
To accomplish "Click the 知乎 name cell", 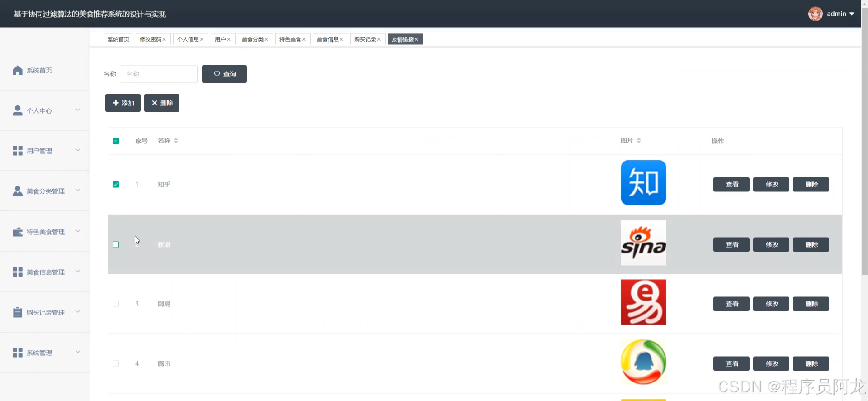I will click(164, 184).
